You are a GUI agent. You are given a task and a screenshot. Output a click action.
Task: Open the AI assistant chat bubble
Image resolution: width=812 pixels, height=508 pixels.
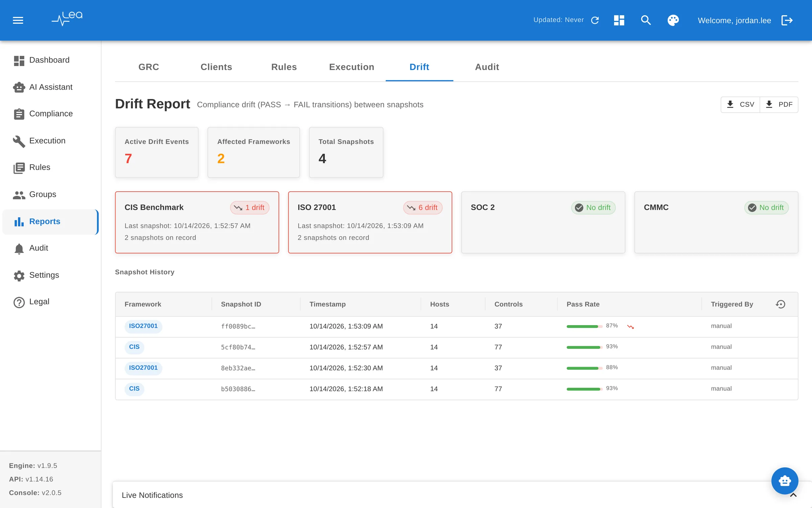coord(785,481)
